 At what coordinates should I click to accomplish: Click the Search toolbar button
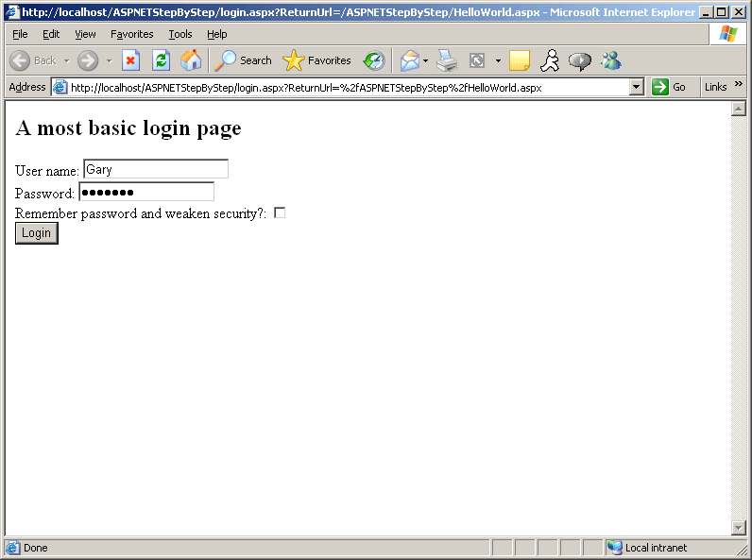[x=244, y=60]
